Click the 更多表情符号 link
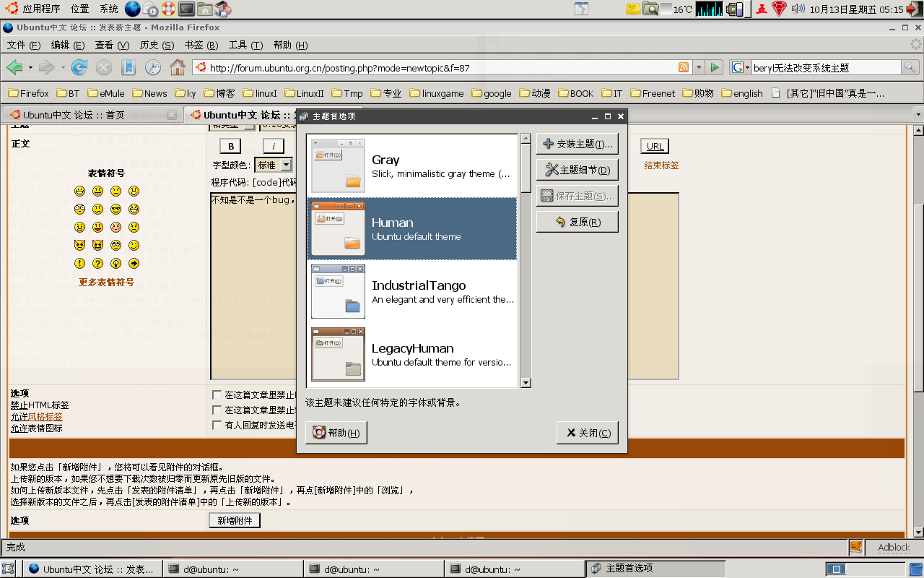924x578 pixels. tap(106, 282)
